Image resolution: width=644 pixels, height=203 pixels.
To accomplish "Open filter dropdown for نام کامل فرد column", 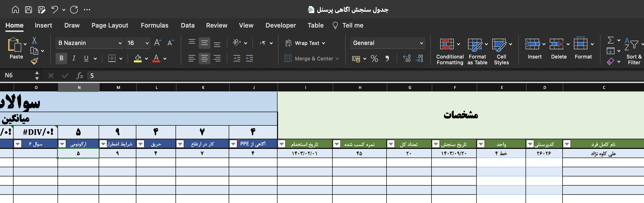I will (x=567, y=144).
